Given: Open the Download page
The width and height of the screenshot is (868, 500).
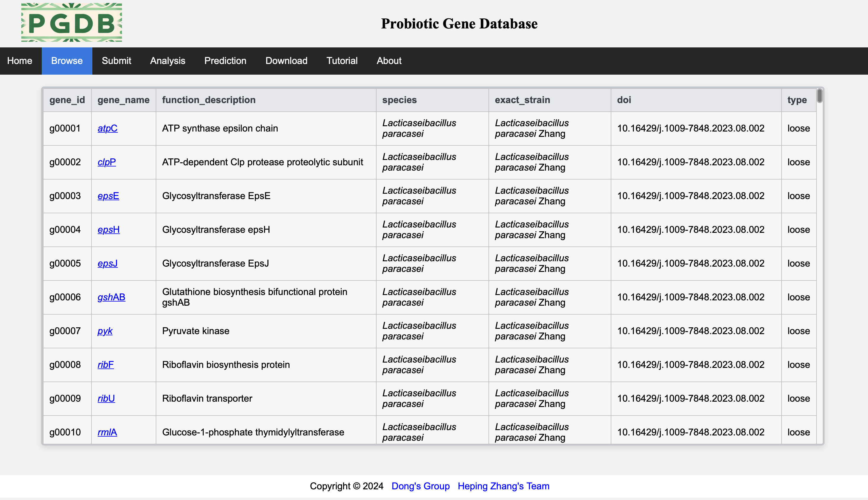Looking at the screenshot, I should (286, 61).
